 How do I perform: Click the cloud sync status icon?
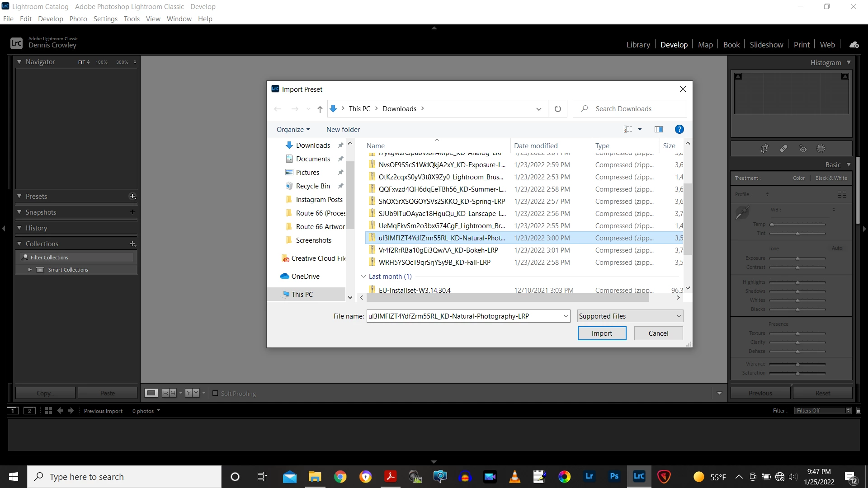pos(854,45)
